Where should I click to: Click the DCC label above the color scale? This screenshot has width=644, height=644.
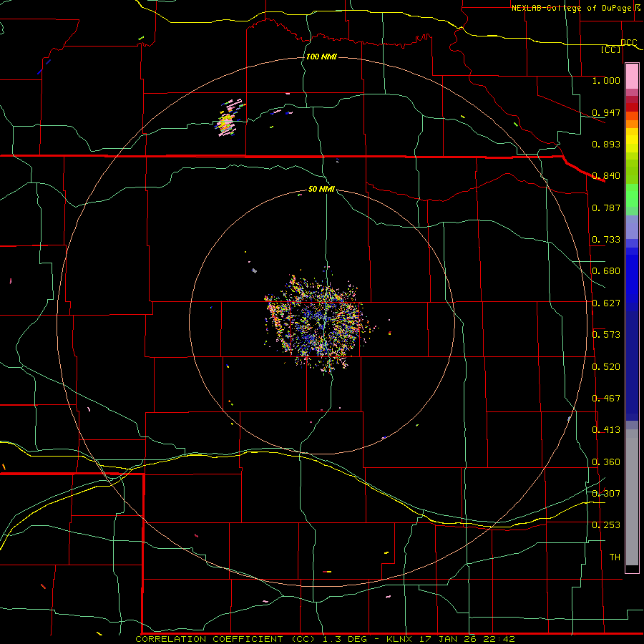(x=629, y=43)
